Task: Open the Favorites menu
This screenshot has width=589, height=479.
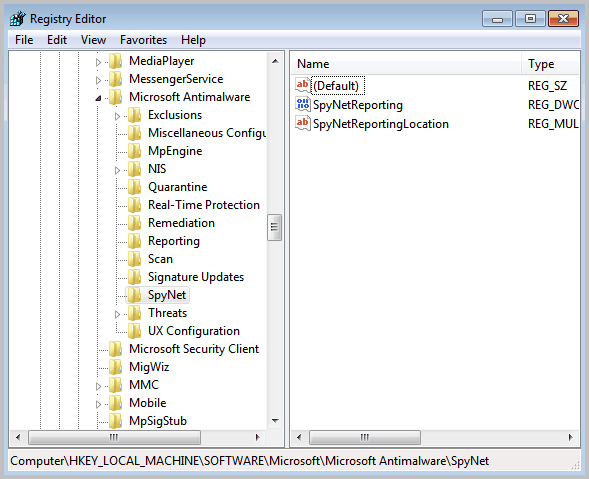Action: (143, 40)
